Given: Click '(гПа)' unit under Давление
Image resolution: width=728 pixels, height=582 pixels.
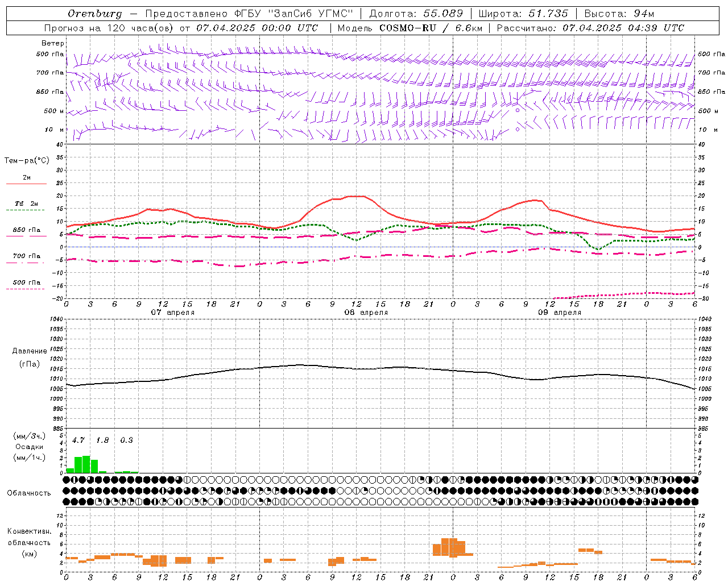Looking at the screenshot, I should 30,364.
